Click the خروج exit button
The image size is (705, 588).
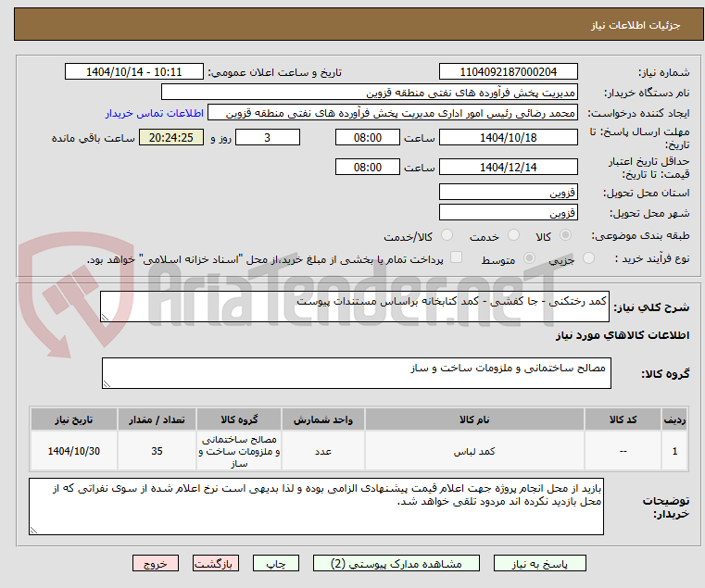point(156,563)
